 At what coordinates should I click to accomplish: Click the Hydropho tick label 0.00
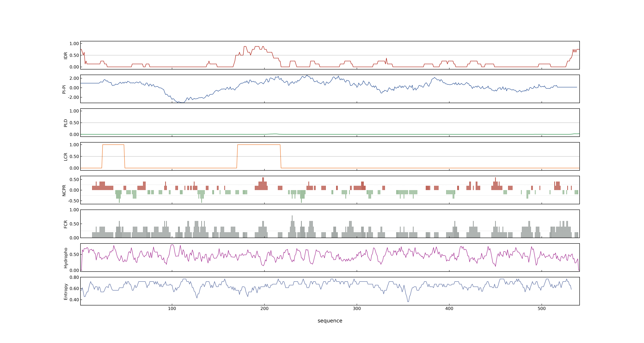click(x=74, y=270)
